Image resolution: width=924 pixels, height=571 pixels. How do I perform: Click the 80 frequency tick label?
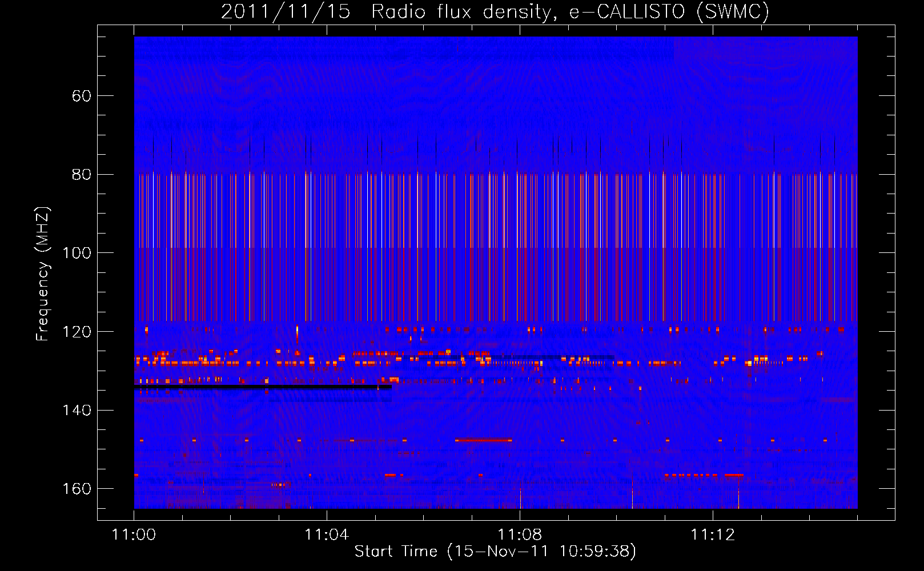(82, 175)
